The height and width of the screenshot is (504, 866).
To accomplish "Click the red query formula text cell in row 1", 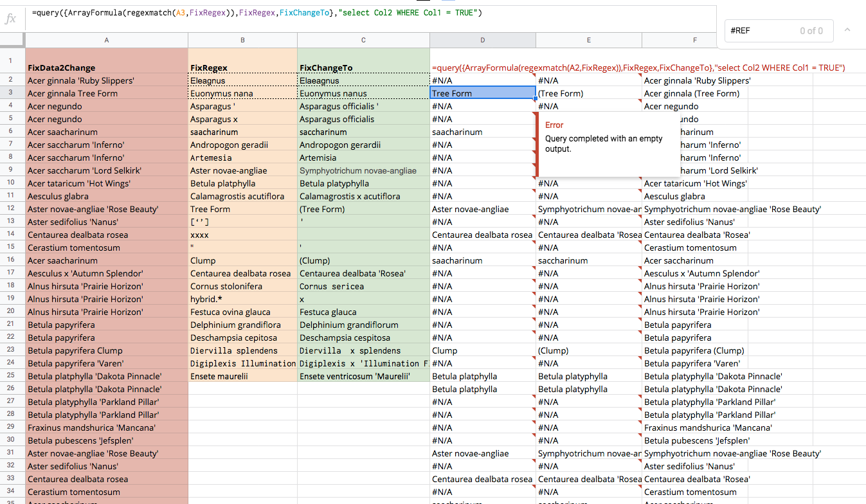I will coord(638,67).
